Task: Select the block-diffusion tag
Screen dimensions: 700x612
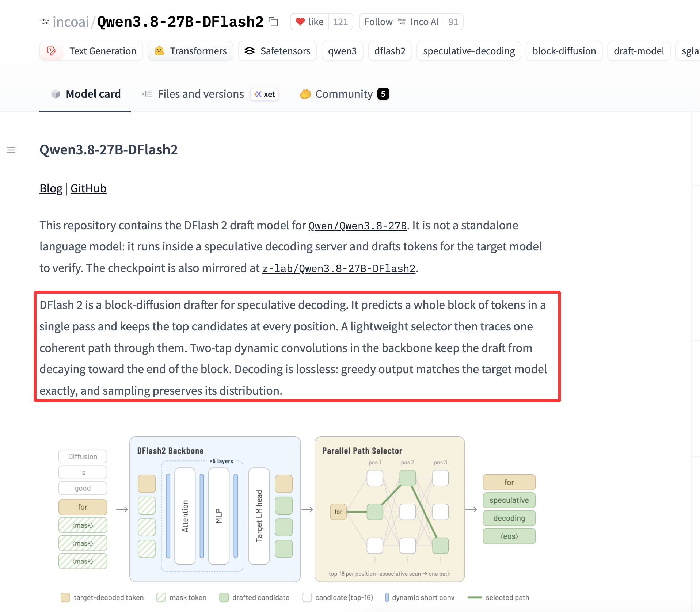Action: 564,51
